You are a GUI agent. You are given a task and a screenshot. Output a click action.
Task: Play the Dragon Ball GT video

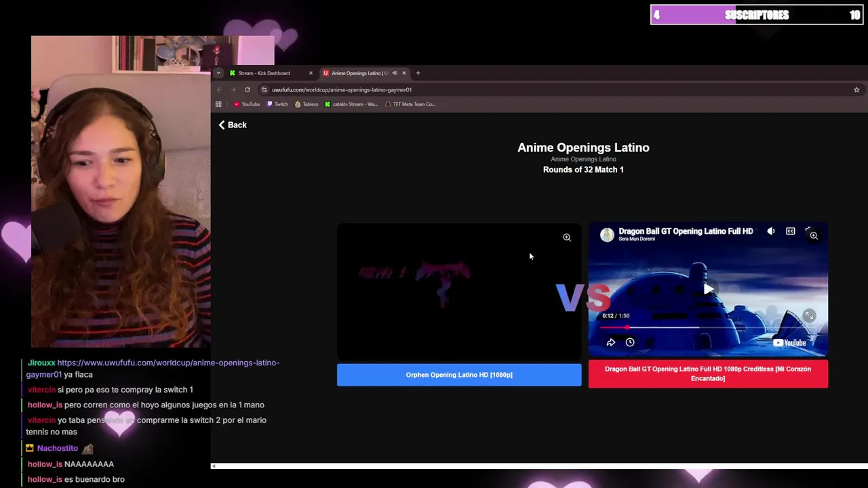tap(708, 289)
